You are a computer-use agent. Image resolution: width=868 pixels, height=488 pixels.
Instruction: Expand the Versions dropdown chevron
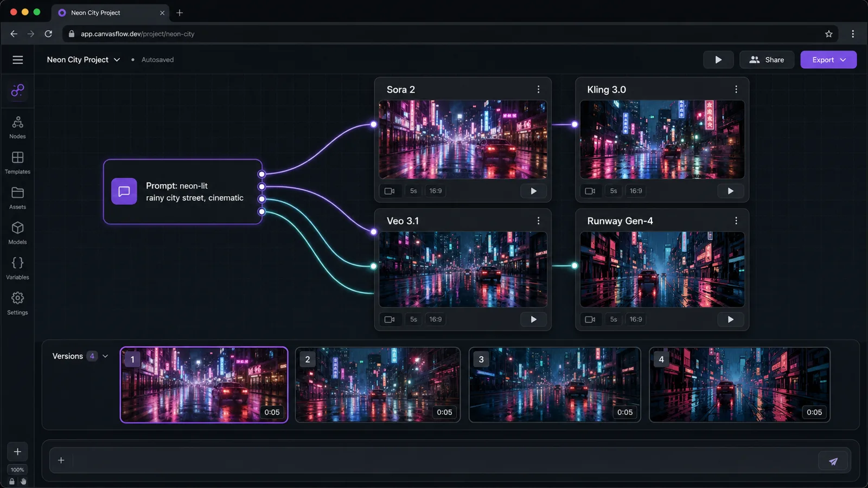[x=105, y=356]
